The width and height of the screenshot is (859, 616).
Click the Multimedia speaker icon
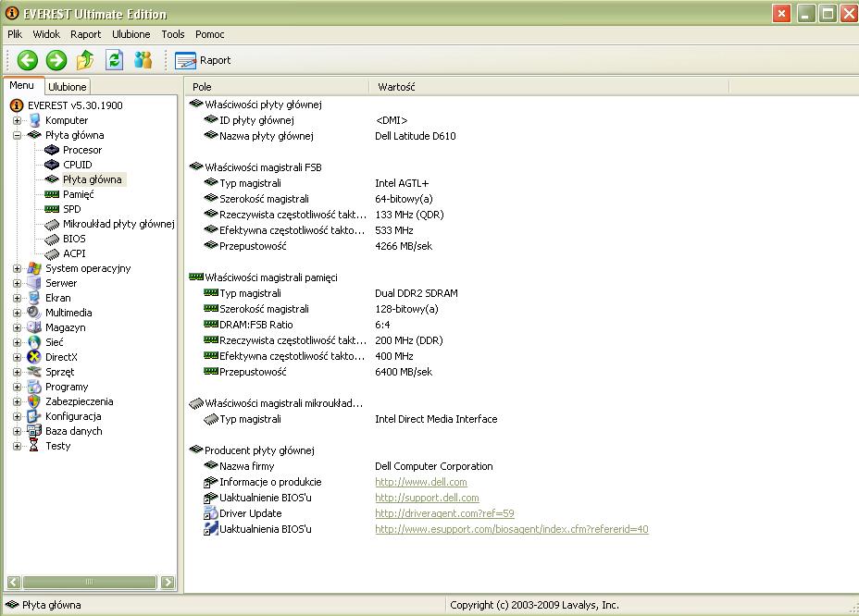pos(34,313)
